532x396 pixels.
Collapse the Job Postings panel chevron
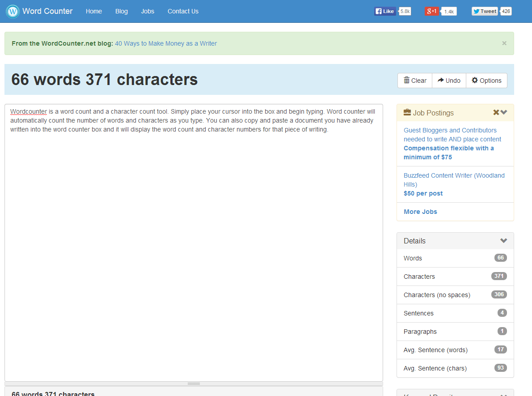[504, 112]
